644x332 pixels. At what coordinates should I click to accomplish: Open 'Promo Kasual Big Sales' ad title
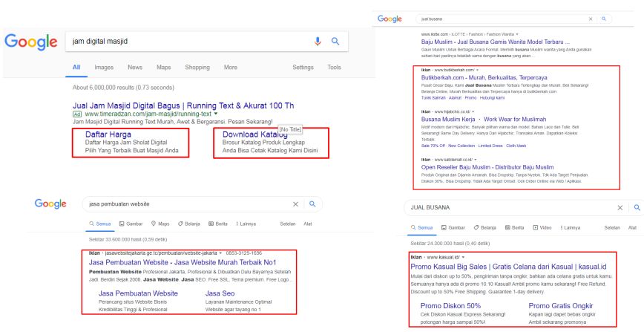click(x=508, y=267)
